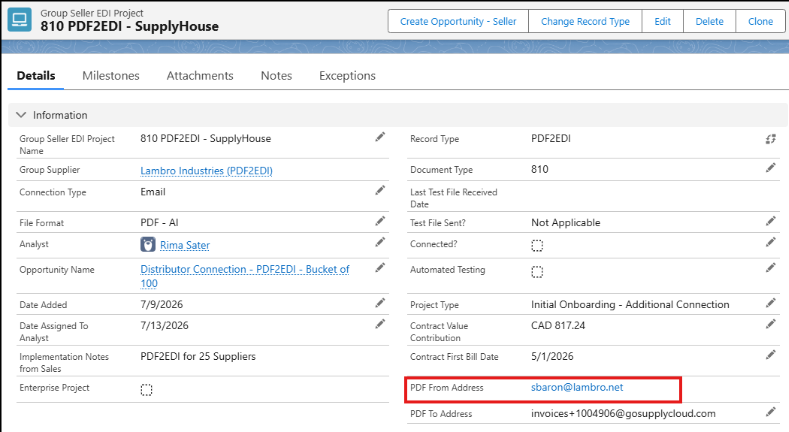Screen dimensions: 789x432
Task: Select the 7/13/2026 assigned date value
Action: click(164, 325)
